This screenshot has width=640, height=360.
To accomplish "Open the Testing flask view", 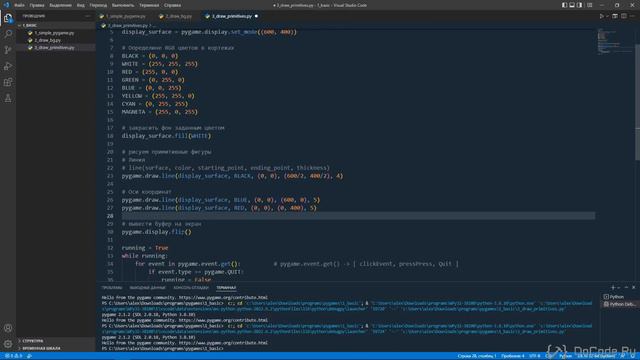I will pyautogui.click(x=8, y=98).
